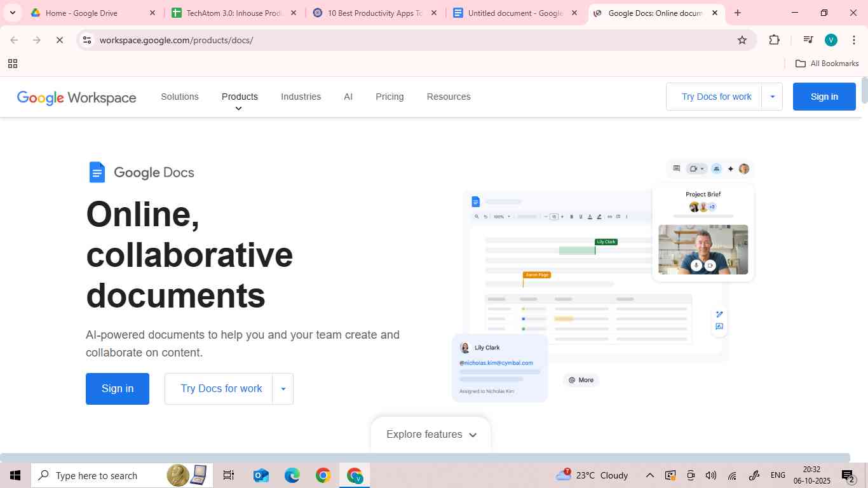Open the Pricing navigation menu
868x488 pixels.
389,97
